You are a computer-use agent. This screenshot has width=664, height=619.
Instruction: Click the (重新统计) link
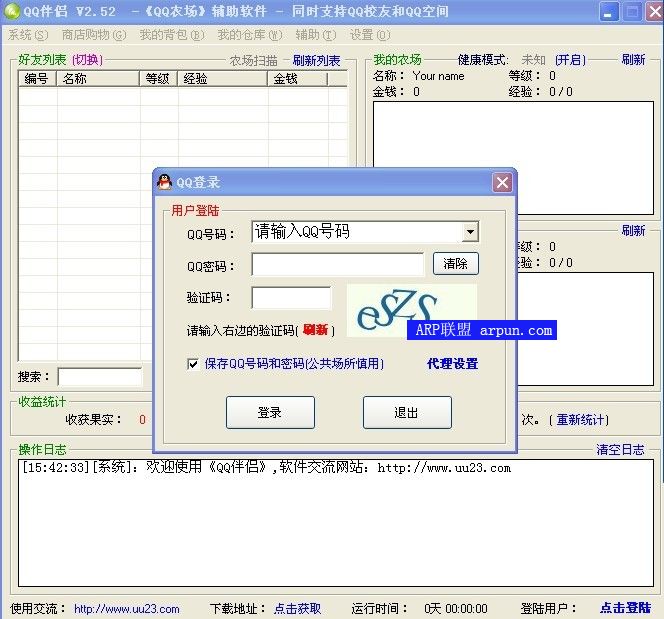pos(578,420)
